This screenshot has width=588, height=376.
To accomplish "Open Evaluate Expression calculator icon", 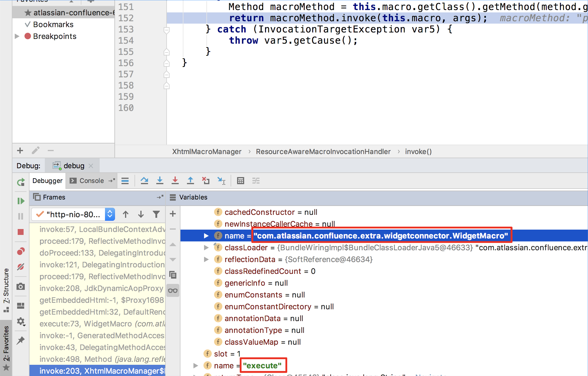I will (241, 181).
